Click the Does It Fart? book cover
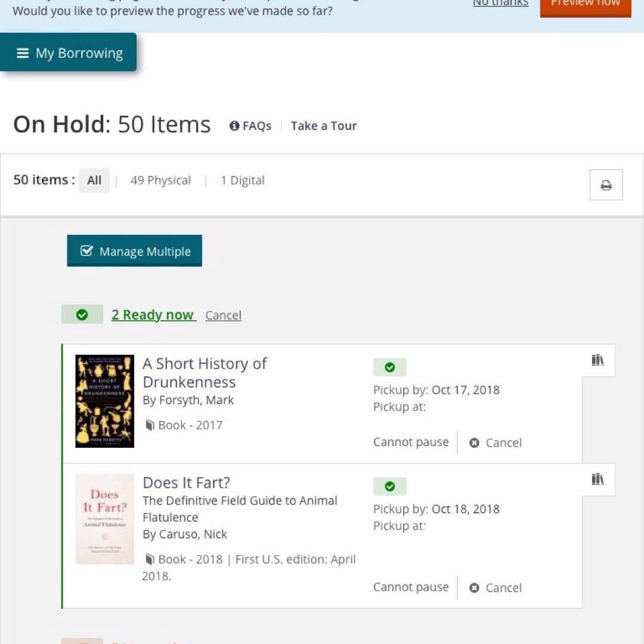 click(x=105, y=519)
